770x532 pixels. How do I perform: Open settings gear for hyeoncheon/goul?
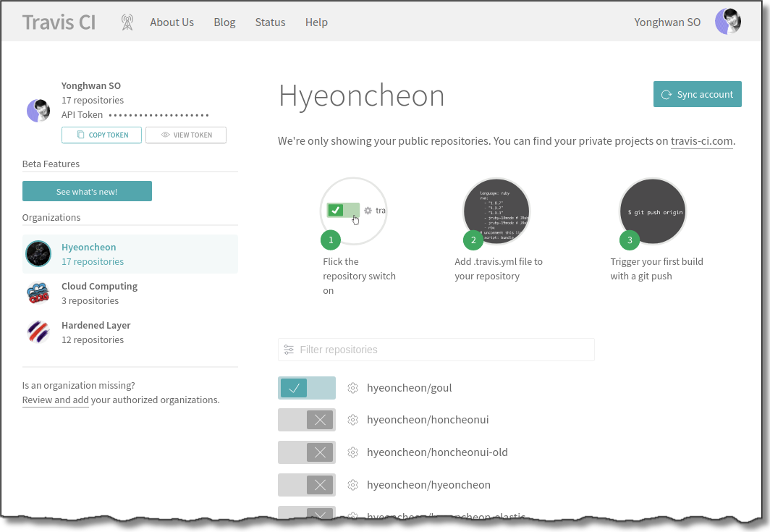(x=353, y=388)
